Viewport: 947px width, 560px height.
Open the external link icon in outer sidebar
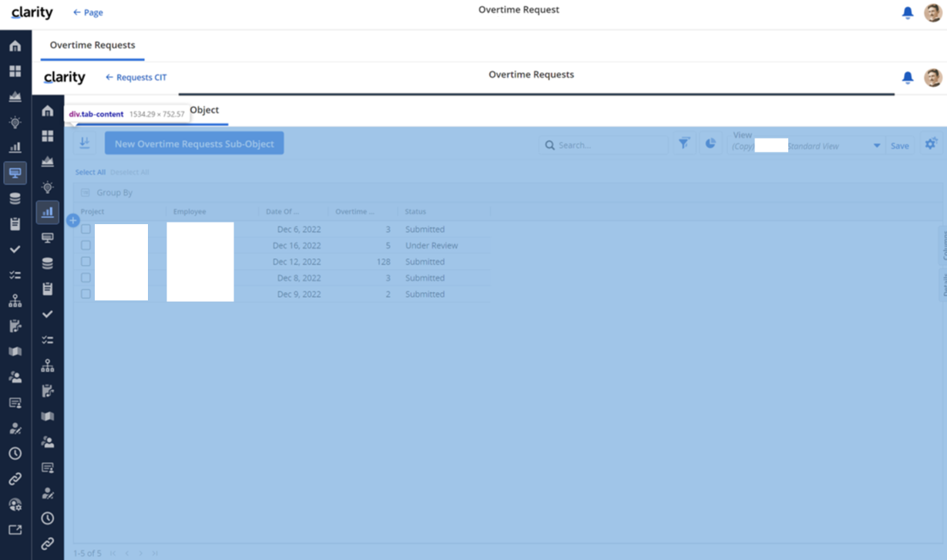tap(15, 530)
